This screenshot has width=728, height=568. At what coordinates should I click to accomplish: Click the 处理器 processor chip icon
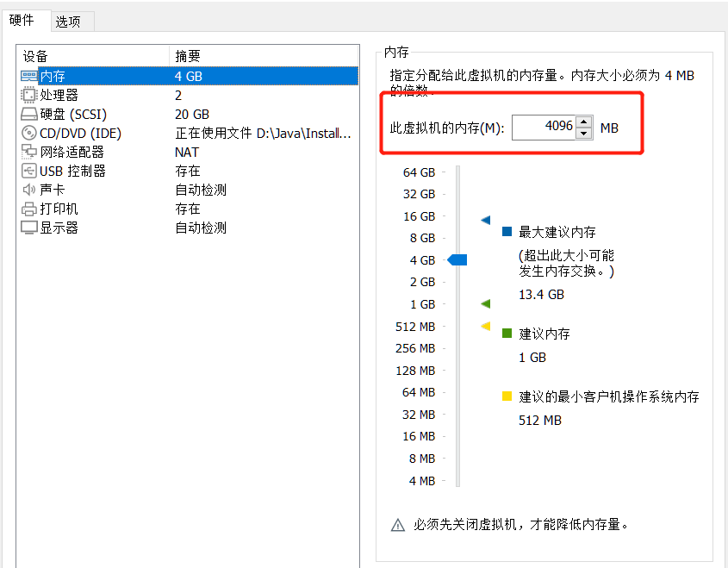[28, 95]
